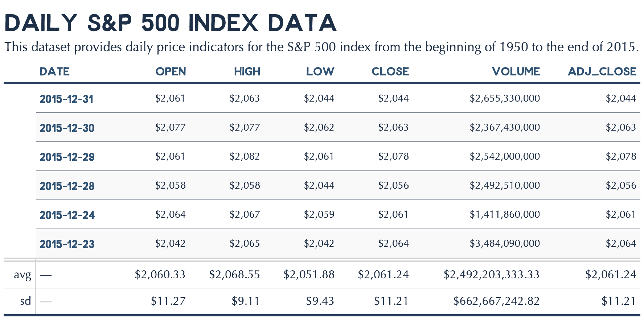Click the VOLUME column header
Screen dimensions: 644x320
tap(516, 71)
